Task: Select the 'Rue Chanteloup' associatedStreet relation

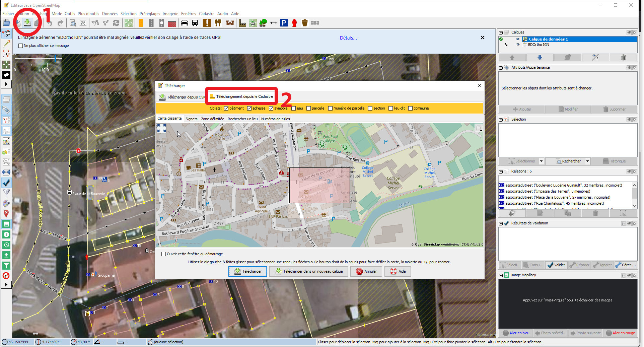Action: [554, 203]
